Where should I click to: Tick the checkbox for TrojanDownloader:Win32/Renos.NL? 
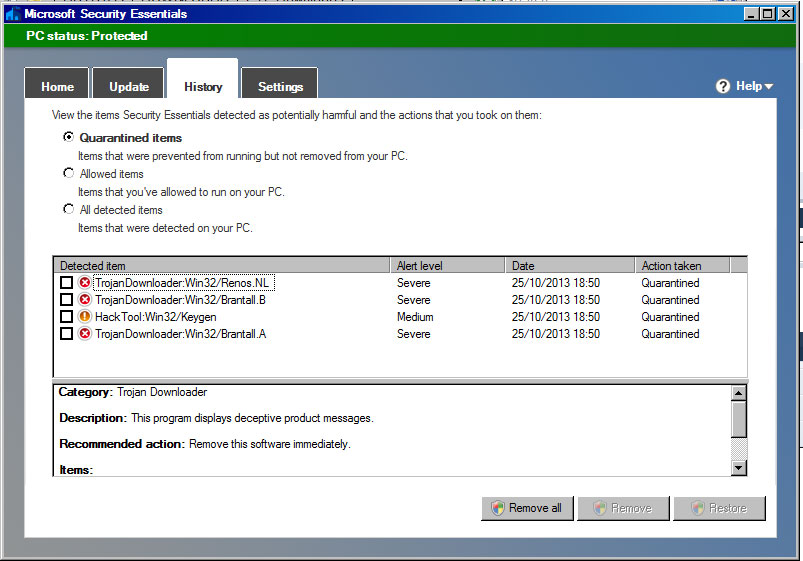tap(67, 283)
